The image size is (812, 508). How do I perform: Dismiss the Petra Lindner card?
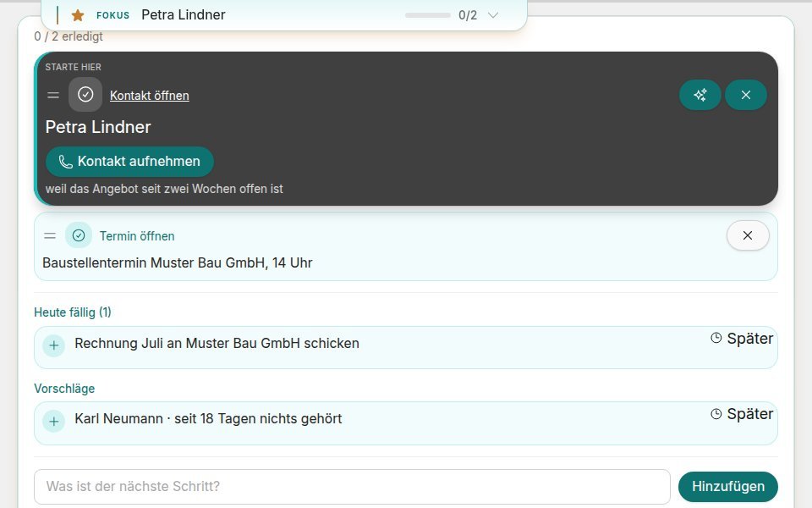pyautogui.click(x=746, y=95)
